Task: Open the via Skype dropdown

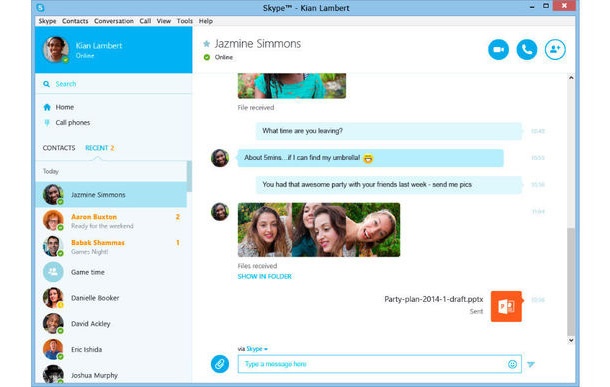Action: (257, 349)
